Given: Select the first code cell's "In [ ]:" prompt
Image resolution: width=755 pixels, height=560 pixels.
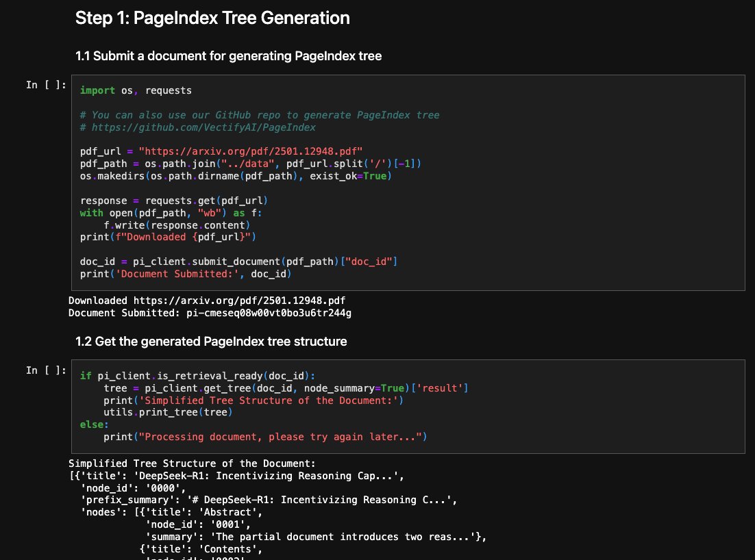Looking at the screenshot, I should (x=46, y=85).
